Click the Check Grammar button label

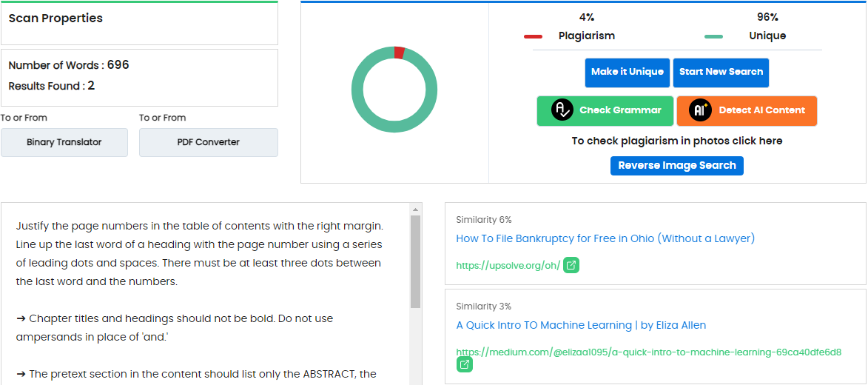(x=621, y=110)
